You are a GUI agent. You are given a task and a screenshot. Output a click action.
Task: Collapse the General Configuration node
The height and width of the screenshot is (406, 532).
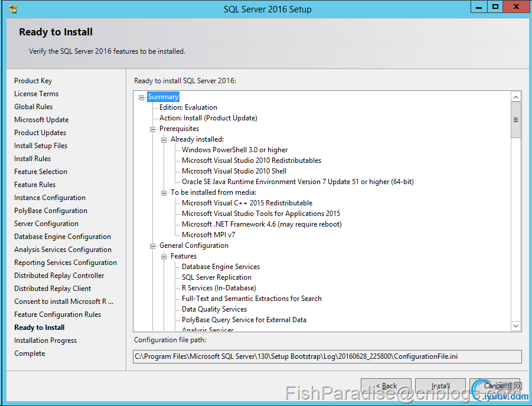pyautogui.click(x=152, y=246)
